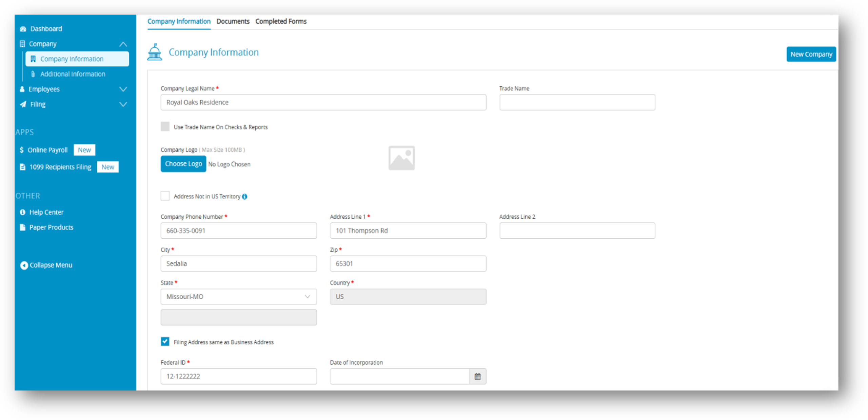Open the Paper Products link
This screenshot has width=868, height=420.
(x=51, y=227)
